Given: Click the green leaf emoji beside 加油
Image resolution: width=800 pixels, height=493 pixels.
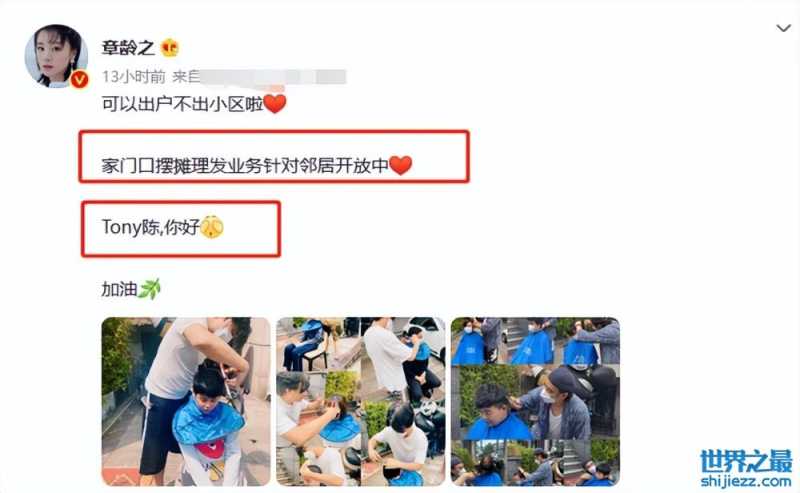Looking at the screenshot, I should click(x=149, y=289).
